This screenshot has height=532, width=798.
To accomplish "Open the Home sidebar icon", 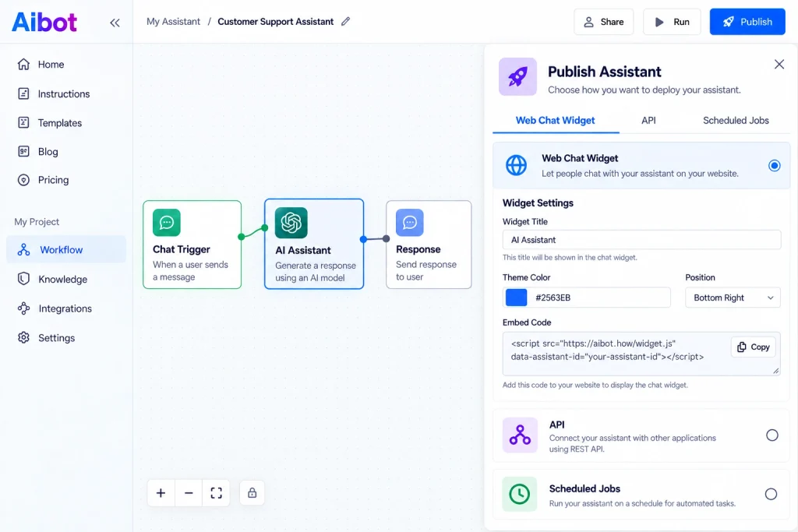I will tap(23, 64).
